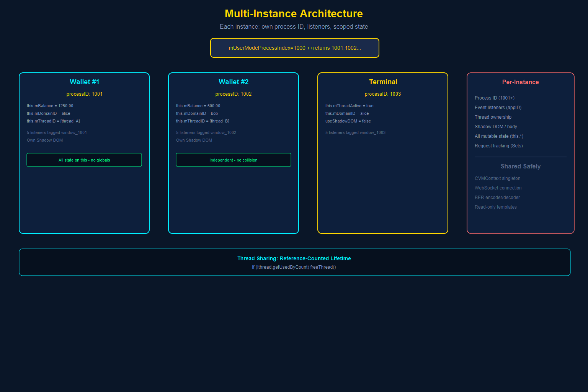Open the Per-Instance panel header
Image resolution: width=588 pixels, height=392 pixels.
(521, 82)
